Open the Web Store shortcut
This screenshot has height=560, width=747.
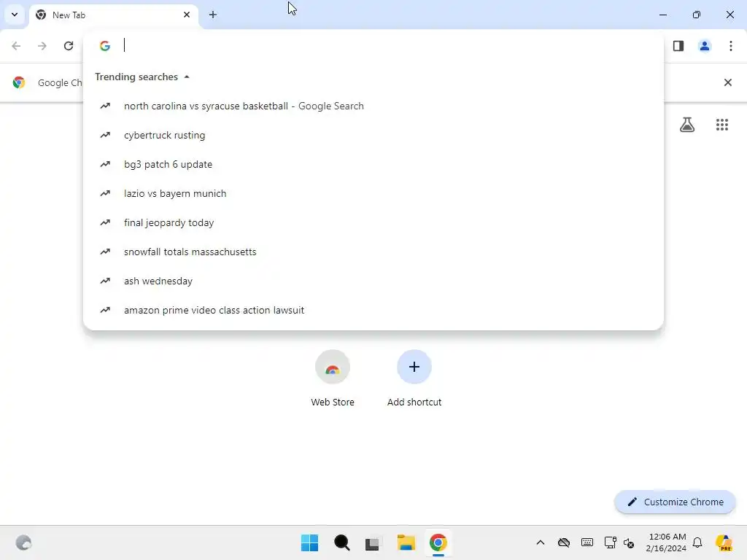[x=333, y=378]
